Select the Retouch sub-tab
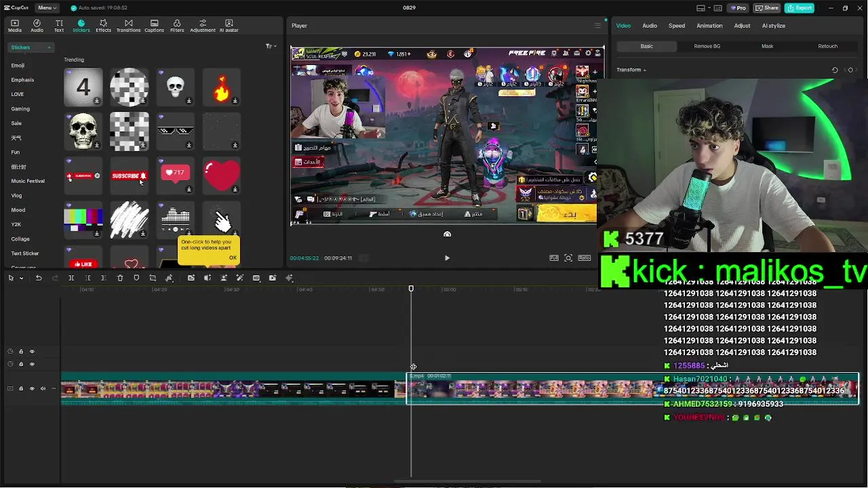868x488 pixels. (x=827, y=46)
